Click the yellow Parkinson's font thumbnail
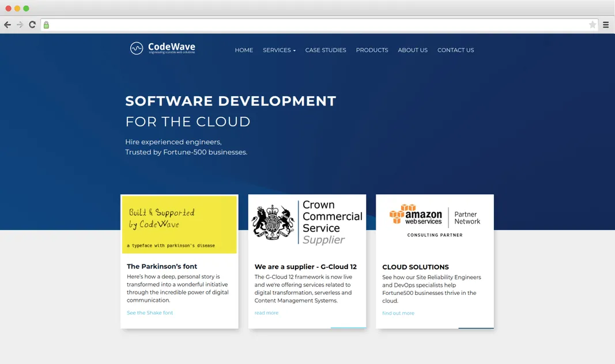 pyautogui.click(x=179, y=225)
